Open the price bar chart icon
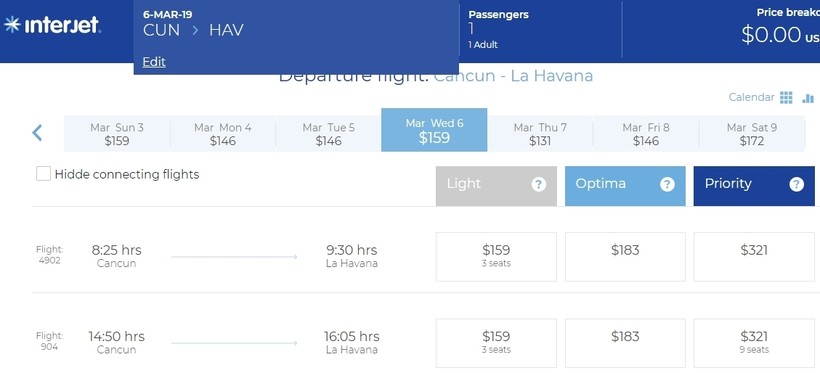 [x=808, y=97]
